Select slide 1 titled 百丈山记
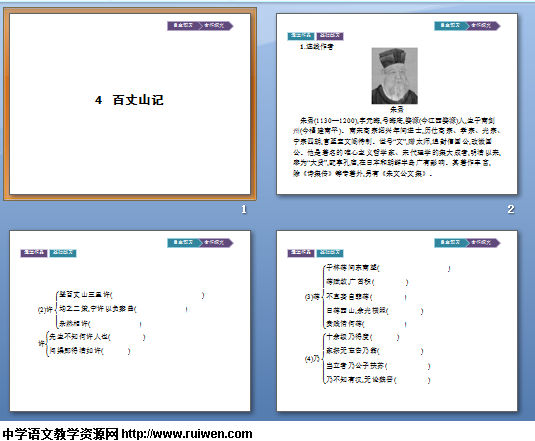 coord(130,104)
